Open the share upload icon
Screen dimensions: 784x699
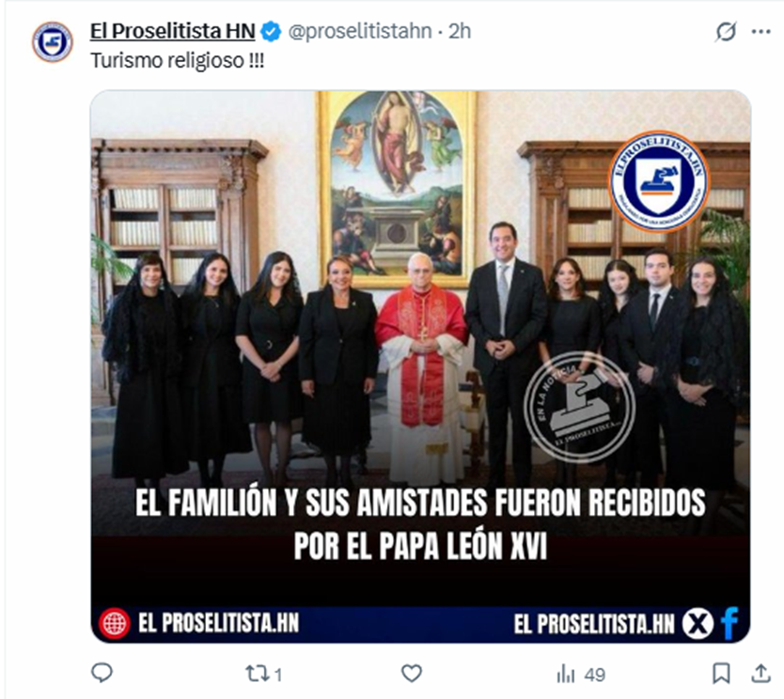point(760,674)
